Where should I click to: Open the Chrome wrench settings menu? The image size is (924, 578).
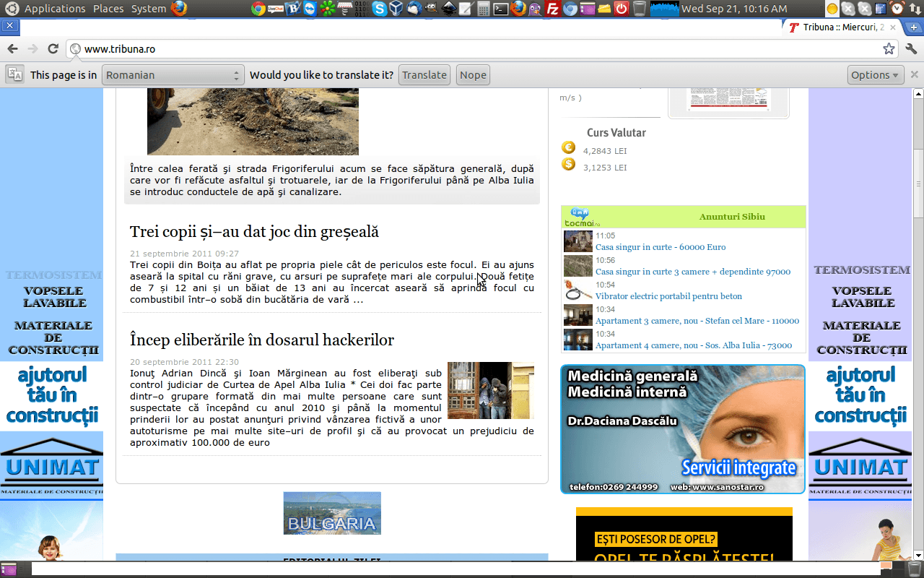tap(911, 49)
